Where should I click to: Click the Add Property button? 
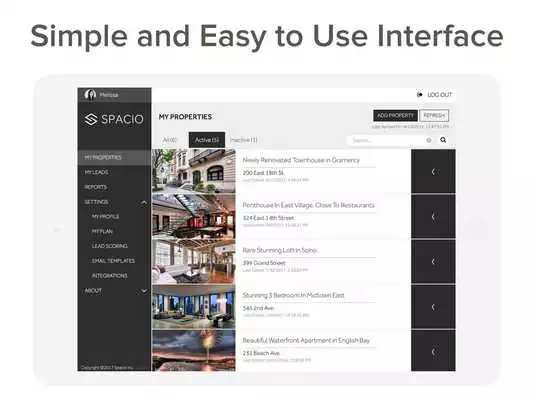point(395,116)
